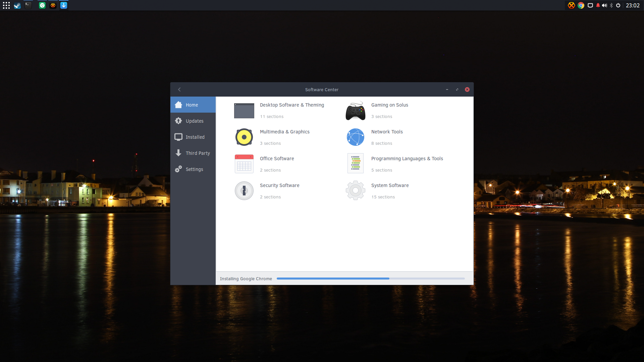Open the Installed software list
Viewport: 644px width, 362px height.
tap(193, 137)
